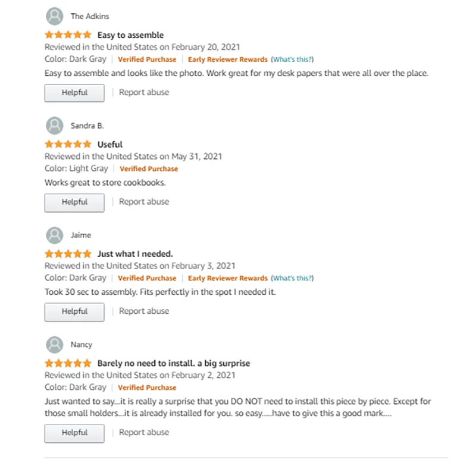This screenshot has width=476, height=459.
Task: Open 'What's this?' link in The Adkins review
Action: coord(292,60)
